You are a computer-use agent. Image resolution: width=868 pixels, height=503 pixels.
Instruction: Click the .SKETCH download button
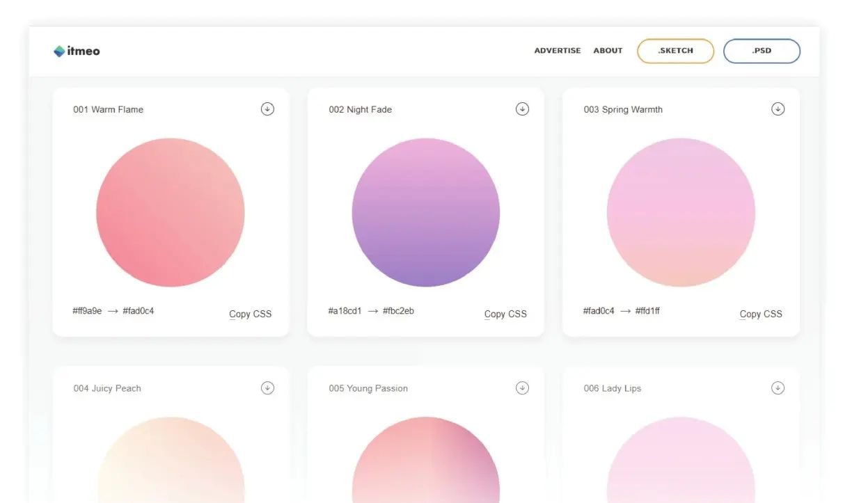tap(675, 51)
